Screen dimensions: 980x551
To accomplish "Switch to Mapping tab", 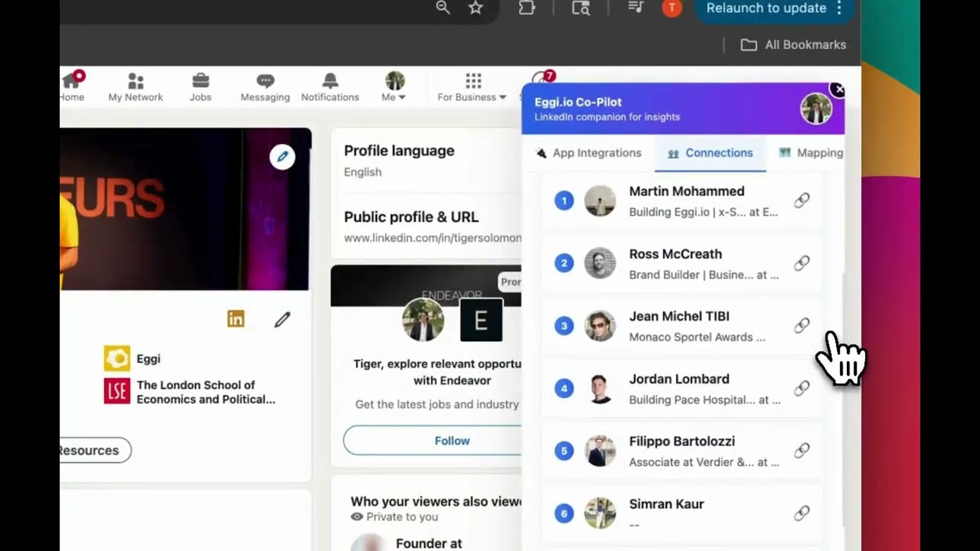I will coord(811,153).
